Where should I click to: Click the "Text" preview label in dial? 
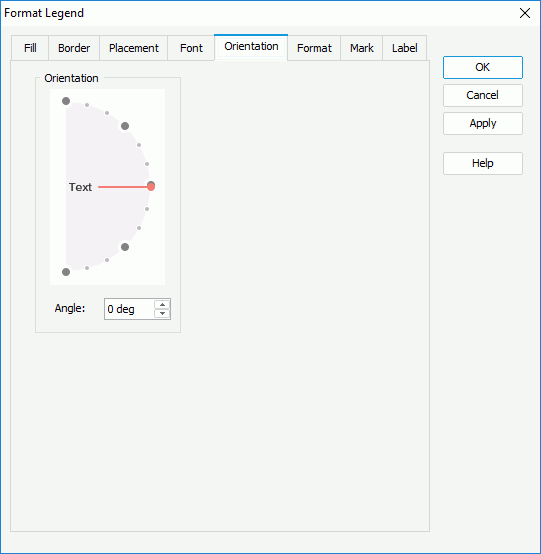[80, 187]
